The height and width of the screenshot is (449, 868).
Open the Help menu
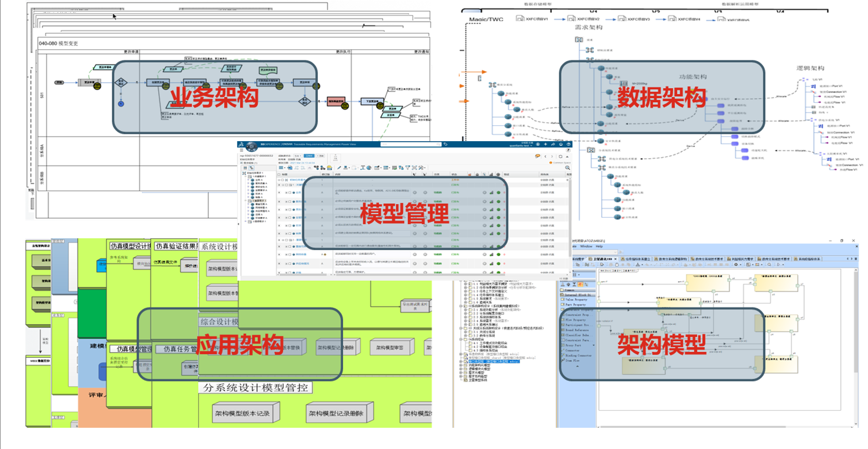[x=599, y=246]
